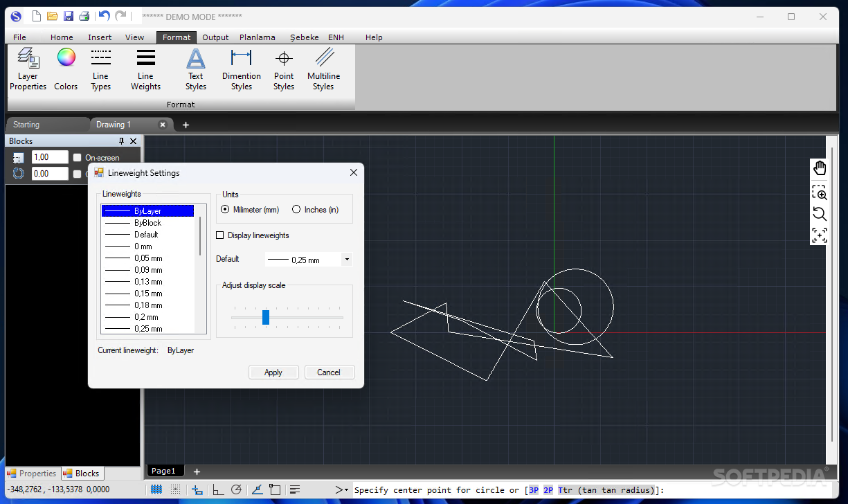Toggle object snap in status bar

pos(275,489)
